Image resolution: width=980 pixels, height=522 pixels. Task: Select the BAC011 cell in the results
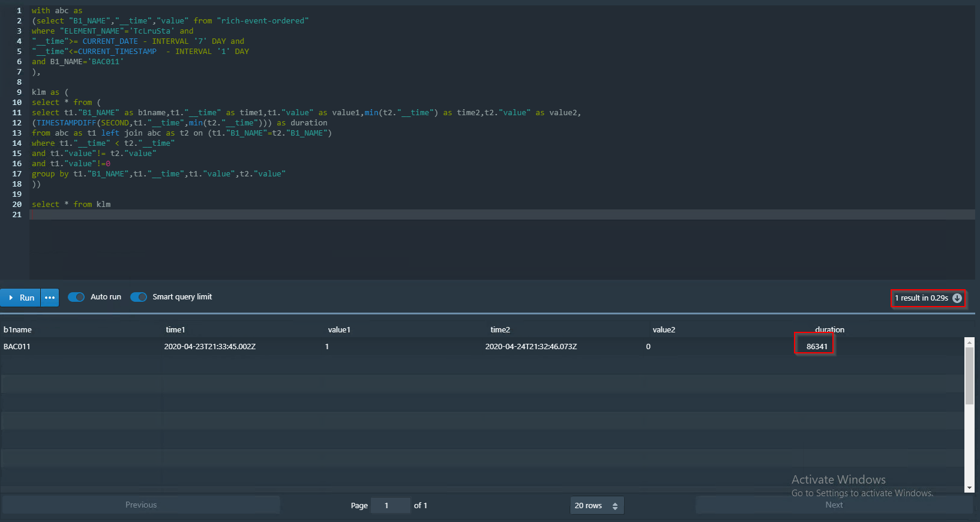click(x=17, y=346)
